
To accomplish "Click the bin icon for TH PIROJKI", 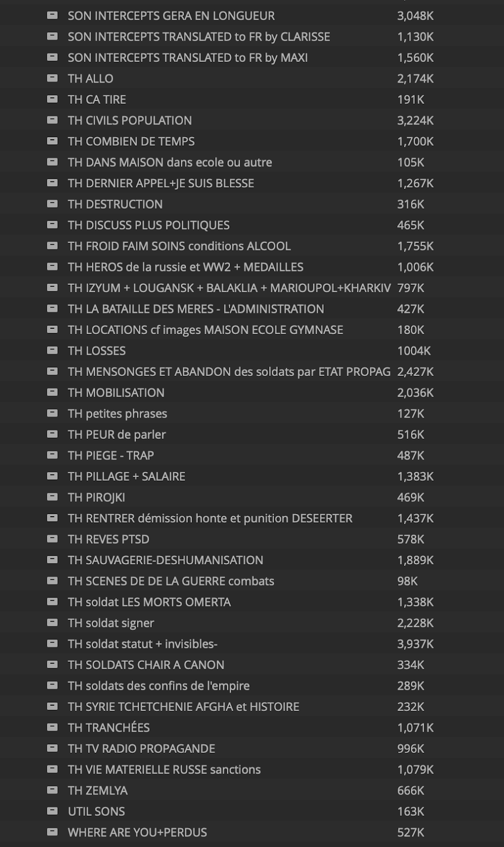I will pos(52,497).
